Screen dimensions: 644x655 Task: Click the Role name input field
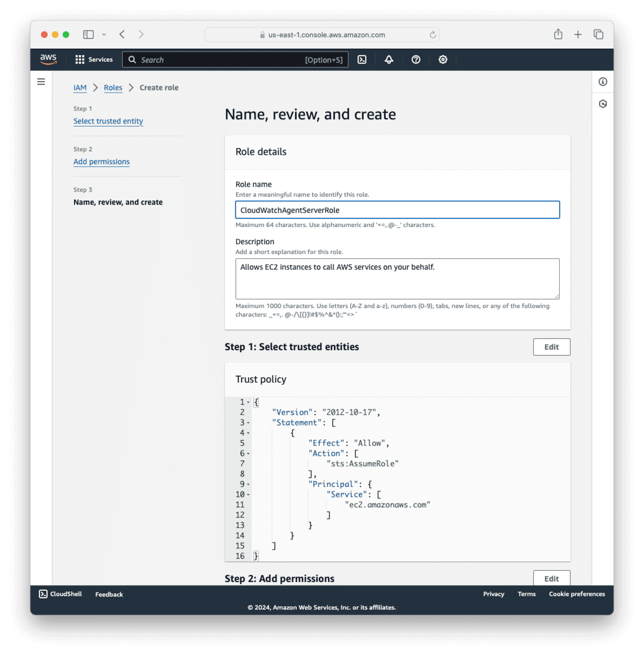pyautogui.click(x=397, y=210)
